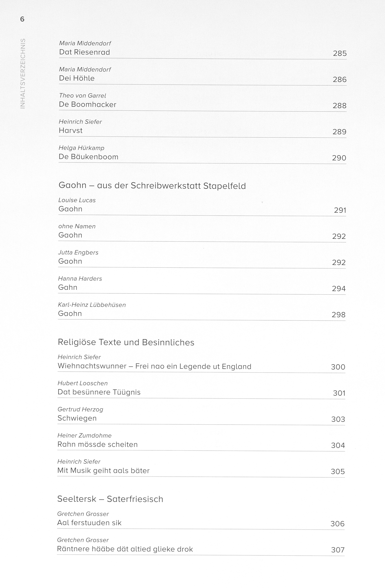Image resolution: width=385 pixels, height=588 pixels.
Task: Click the "Religiöse Texte und Besinnliches" section heading
Action: (x=126, y=342)
